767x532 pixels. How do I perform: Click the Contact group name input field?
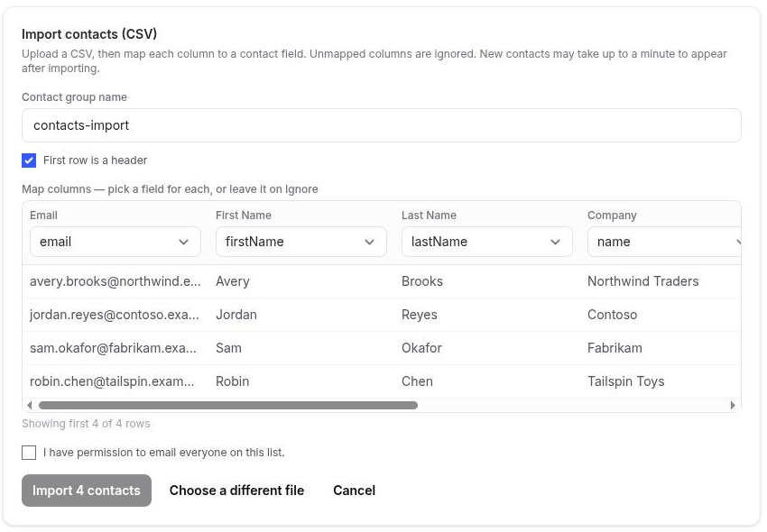(381, 125)
